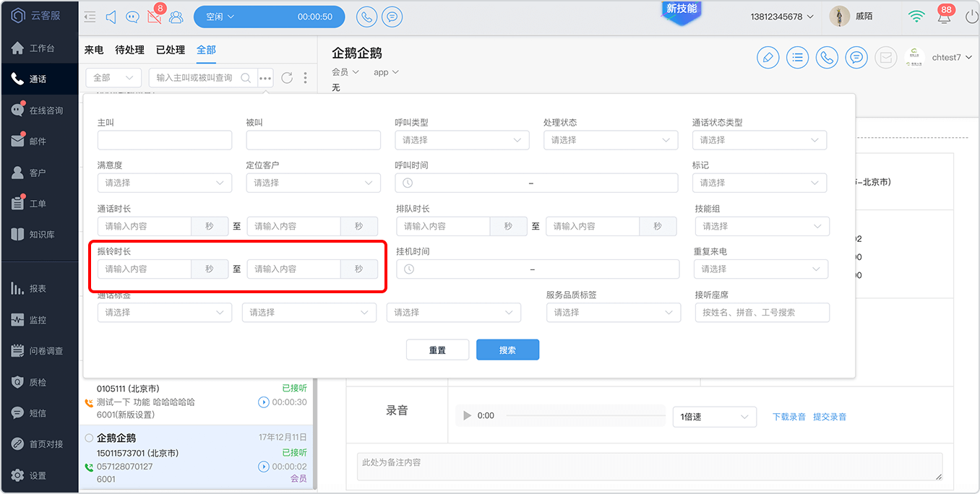Toggle advanced search with the ••• button

[x=265, y=78]
